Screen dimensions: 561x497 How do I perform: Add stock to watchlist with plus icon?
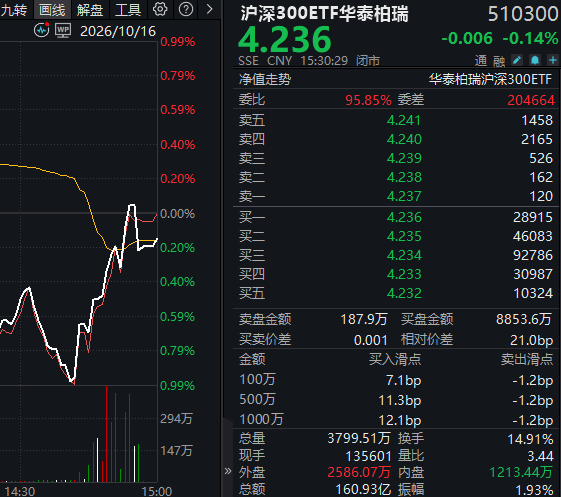pyautogui.click(x=553, y=60)
